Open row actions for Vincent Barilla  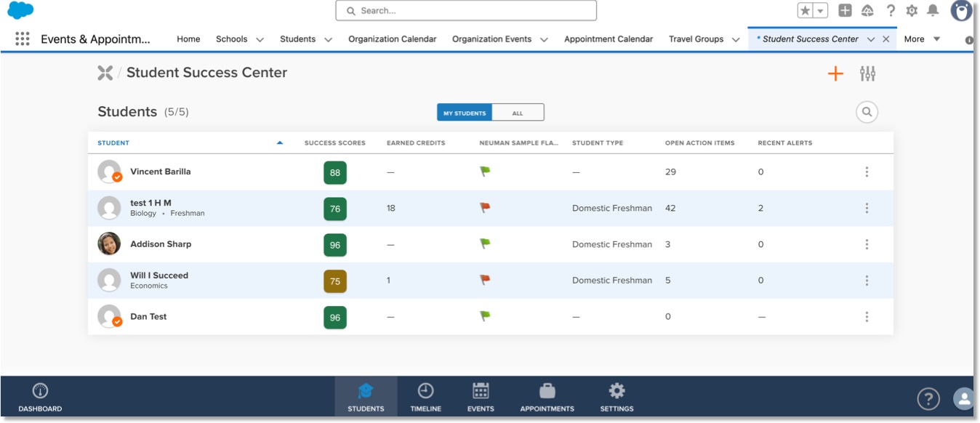(867, 172)
